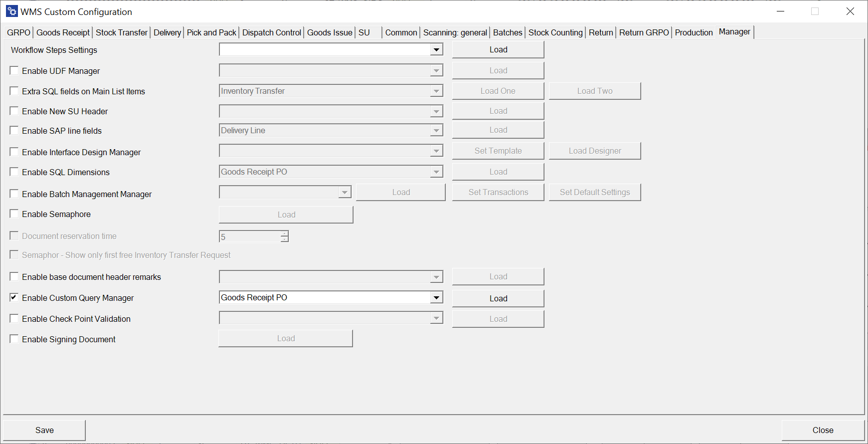Click the Close button at bottom
The height and width of the screenshot is (444, 868).
pyautogui.click(x=823, y=430)
